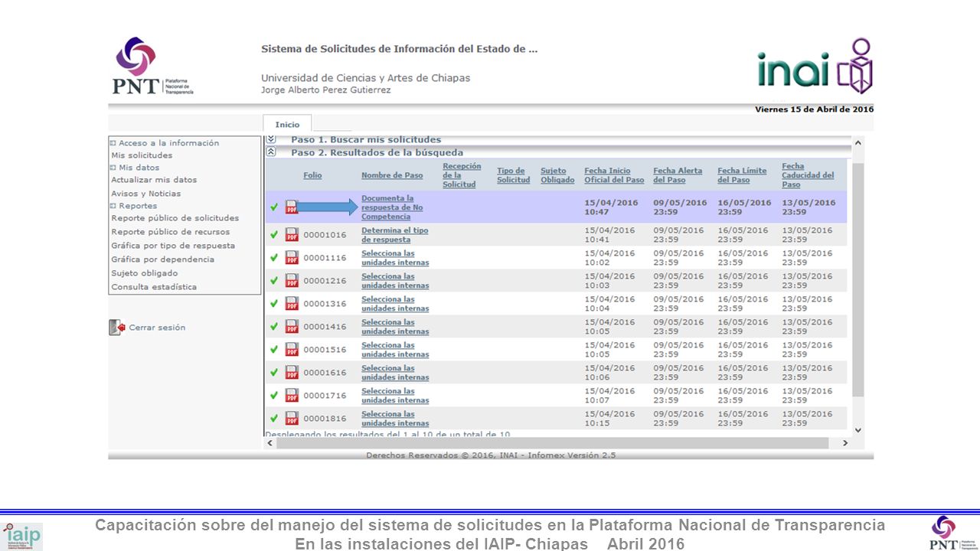Sort by Fecha Inicio Oficial del Paso
The image size is (980, 551).
(614, 175)
